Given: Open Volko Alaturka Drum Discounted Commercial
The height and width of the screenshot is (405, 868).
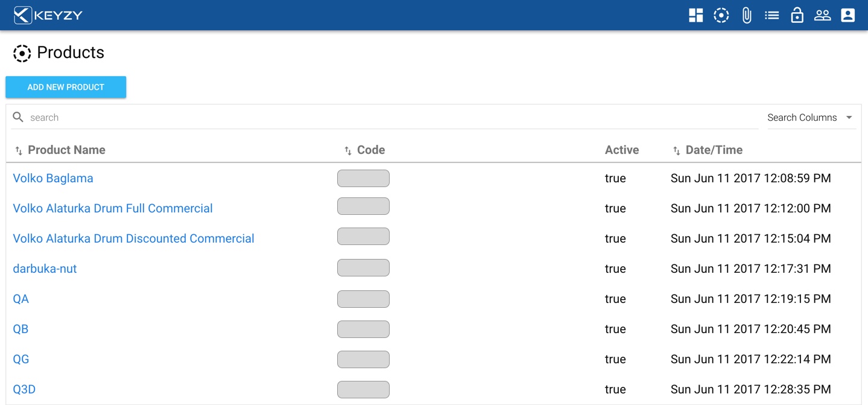Looking at the screenshot, I should click(133, 238).
